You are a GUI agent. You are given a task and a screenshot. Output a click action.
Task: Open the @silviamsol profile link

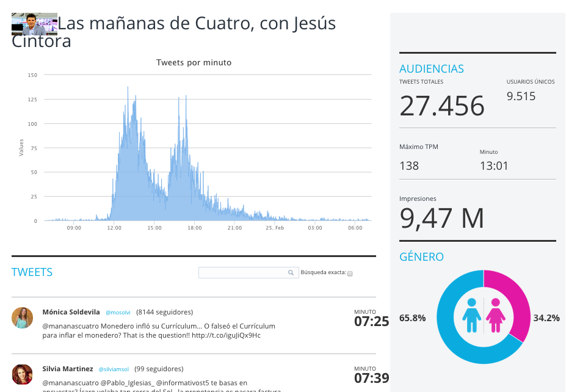click(x=114, y=369)
